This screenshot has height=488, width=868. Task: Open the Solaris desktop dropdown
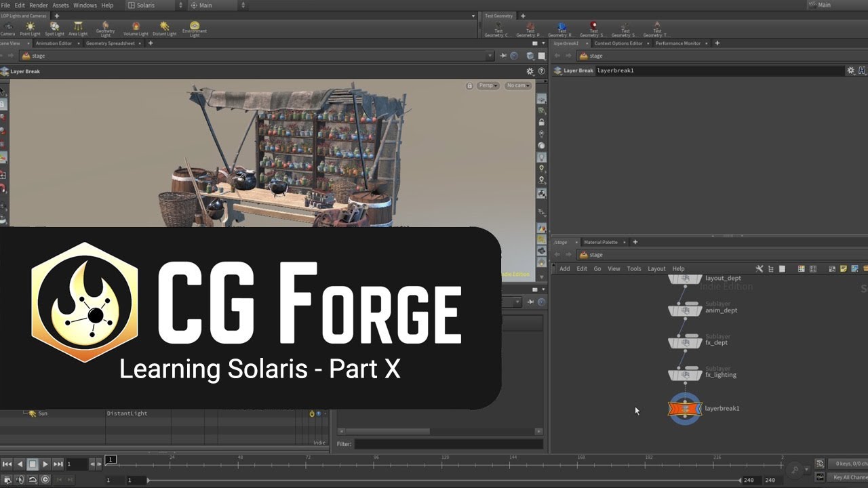coord(156,5)
